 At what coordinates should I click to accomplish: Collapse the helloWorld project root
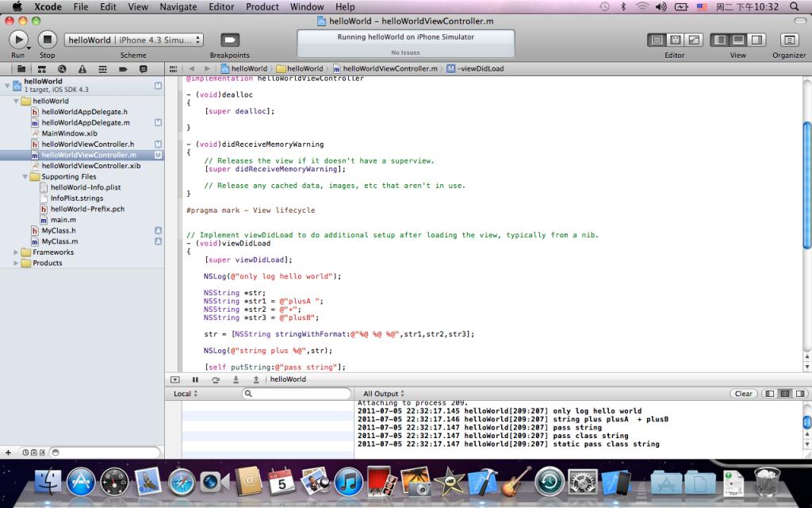(7, 85)
